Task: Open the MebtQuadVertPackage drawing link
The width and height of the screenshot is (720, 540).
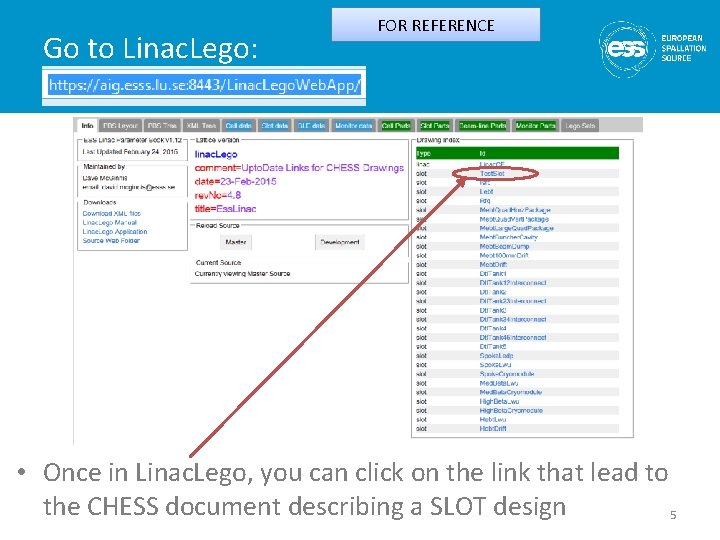Action: click(514, 219)
